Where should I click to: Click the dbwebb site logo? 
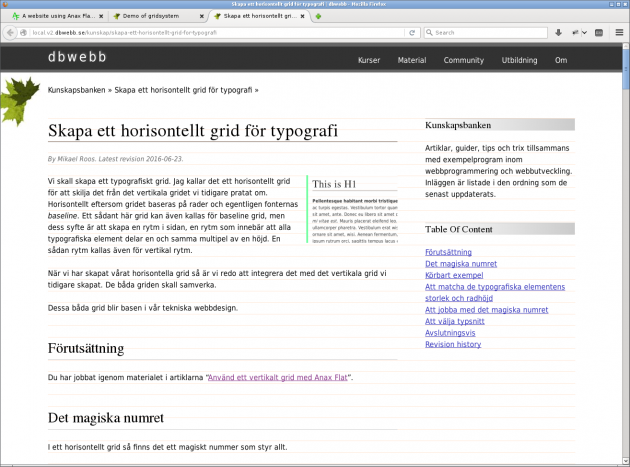(77, 57)
